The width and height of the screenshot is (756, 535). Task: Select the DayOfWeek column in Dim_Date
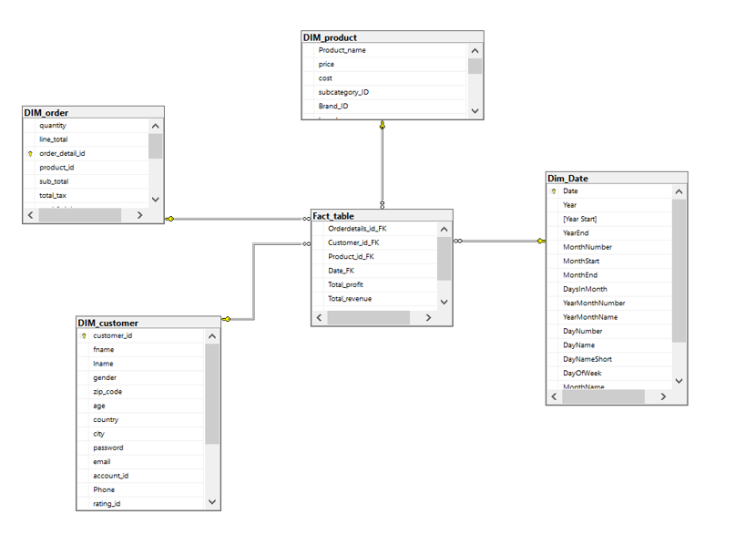point(609,373)
